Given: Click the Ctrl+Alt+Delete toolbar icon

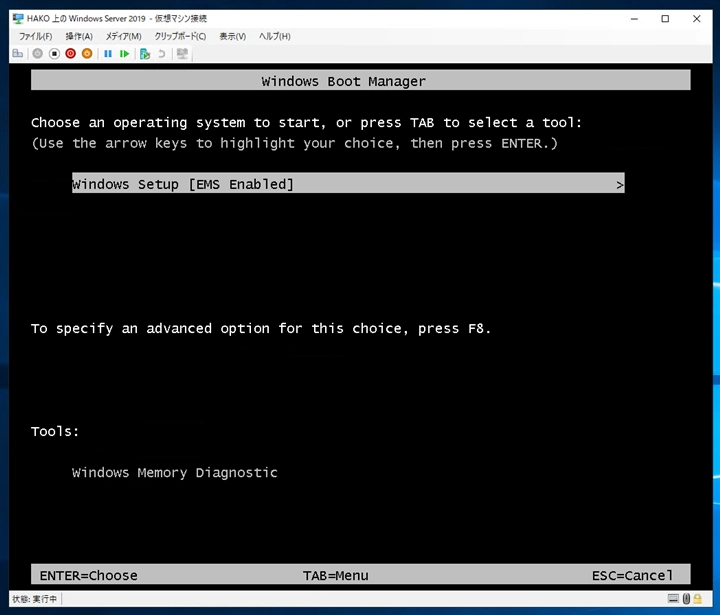Looking at the screenshot, I should pyautogui.click(x=18, y=54).
